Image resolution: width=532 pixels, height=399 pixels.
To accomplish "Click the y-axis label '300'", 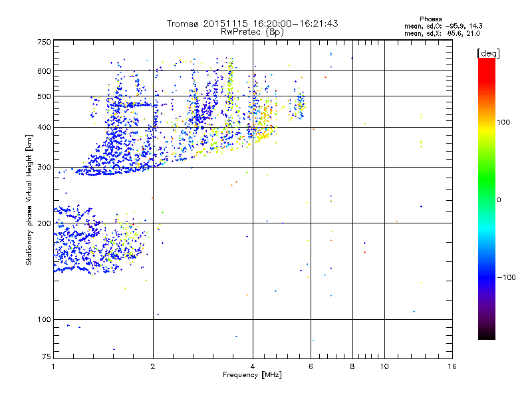I will 44,167.
